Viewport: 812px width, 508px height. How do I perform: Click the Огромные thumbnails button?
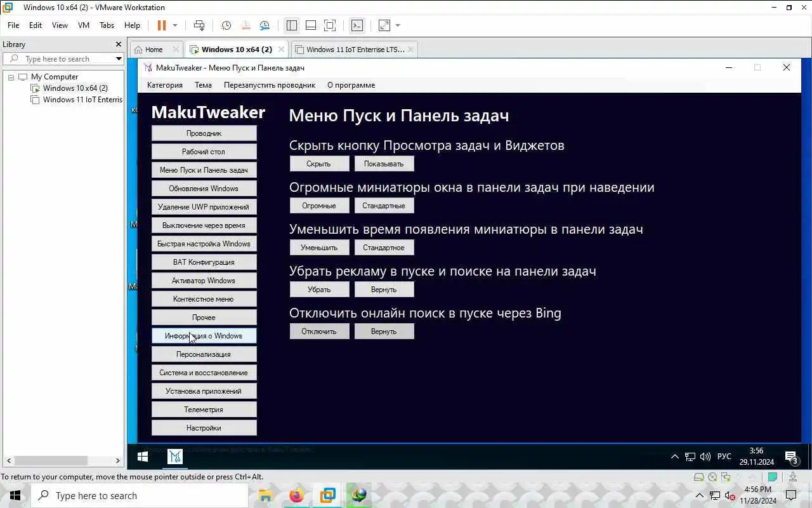pyautogui.click(x=319, y=206)
